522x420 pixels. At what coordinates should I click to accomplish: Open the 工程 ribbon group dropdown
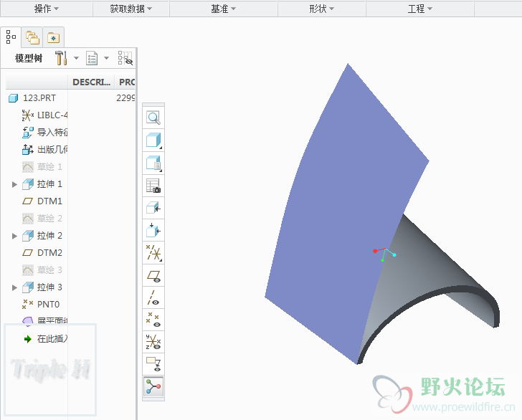coord(419,9)
